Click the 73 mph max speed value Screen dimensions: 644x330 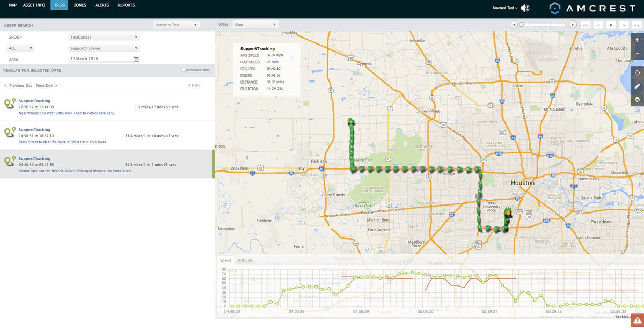[x=273, y=62]
